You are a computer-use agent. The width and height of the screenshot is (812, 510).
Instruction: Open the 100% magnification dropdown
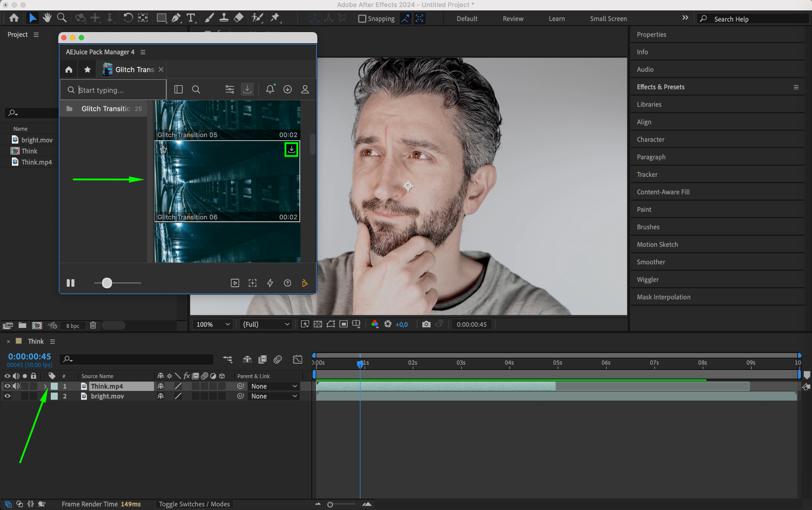(213, 324)
